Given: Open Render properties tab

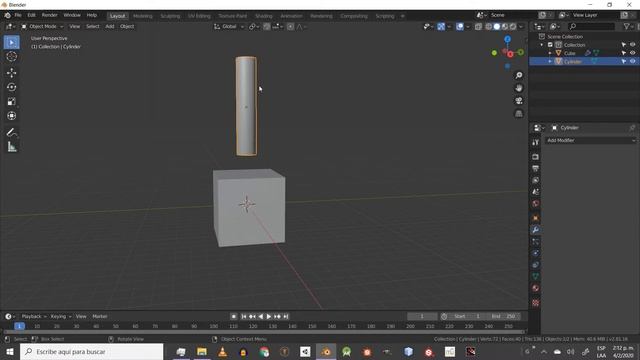Looking at the screenshot, I should [x=536, y=157].
